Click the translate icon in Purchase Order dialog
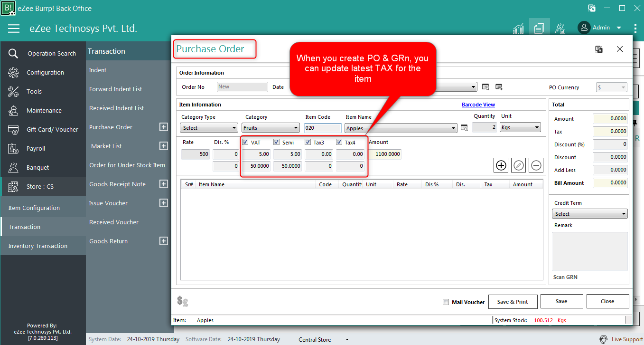This screenshot has height=345, width=644. click(x=599, y=49)
